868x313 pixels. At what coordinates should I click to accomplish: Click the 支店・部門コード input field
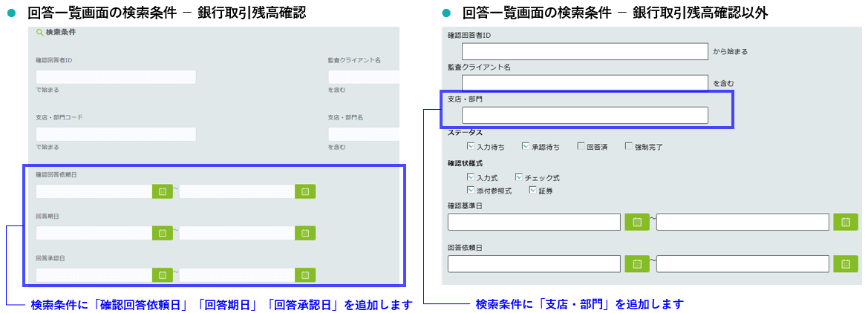coord(116,134)
